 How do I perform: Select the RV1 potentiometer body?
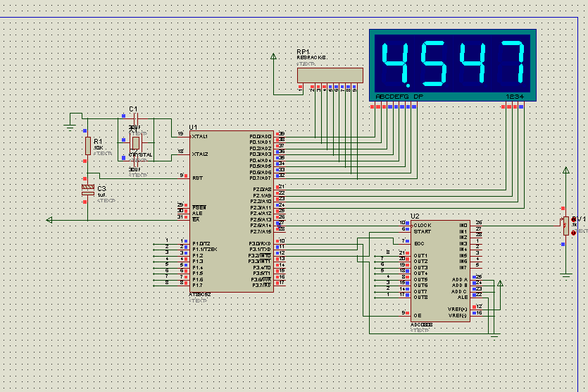coord(566,226)
